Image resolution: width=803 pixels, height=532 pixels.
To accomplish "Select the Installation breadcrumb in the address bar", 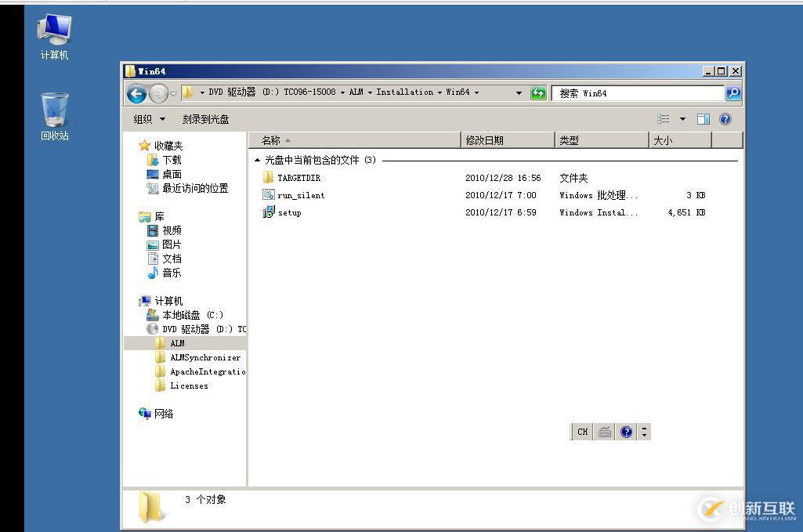I will point(405,92).
